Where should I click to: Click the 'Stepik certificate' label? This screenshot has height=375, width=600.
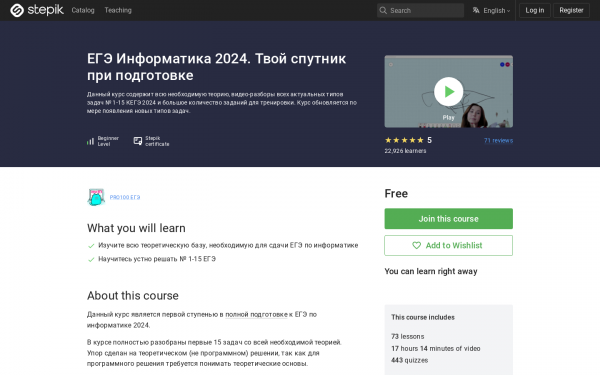pyautogui.click(x=157, y=141)
